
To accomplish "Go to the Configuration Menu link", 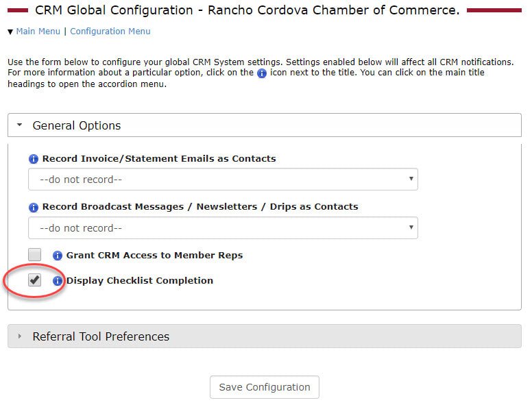I will coord(110,32).
